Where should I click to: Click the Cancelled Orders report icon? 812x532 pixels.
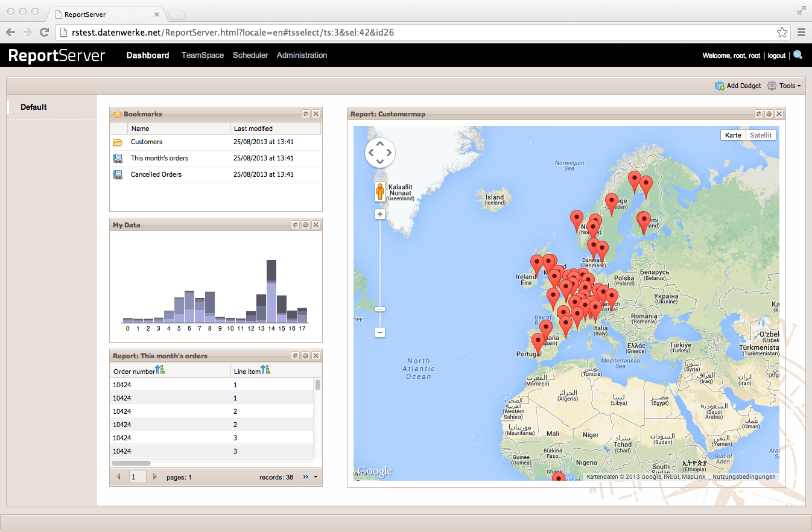coord(118,175)
